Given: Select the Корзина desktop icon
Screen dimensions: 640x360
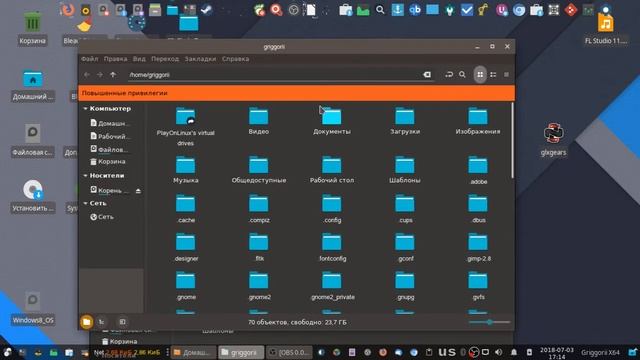Looking at the screenshot, I should 32,28.
